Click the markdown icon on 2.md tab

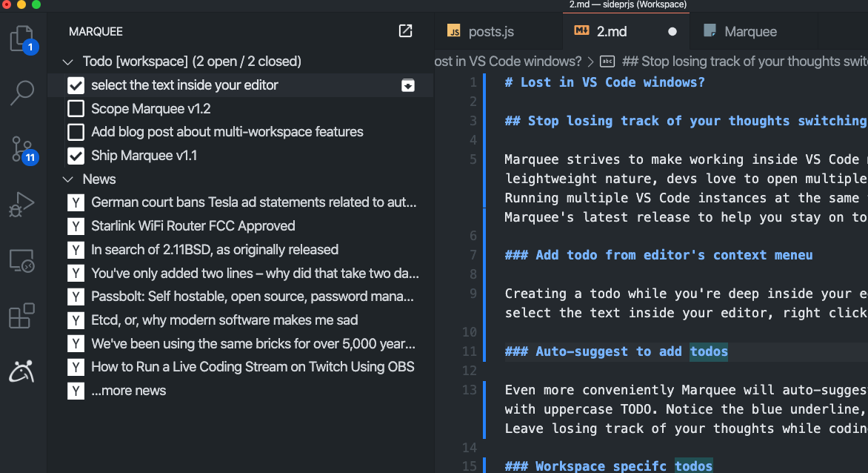pos(581,30)
